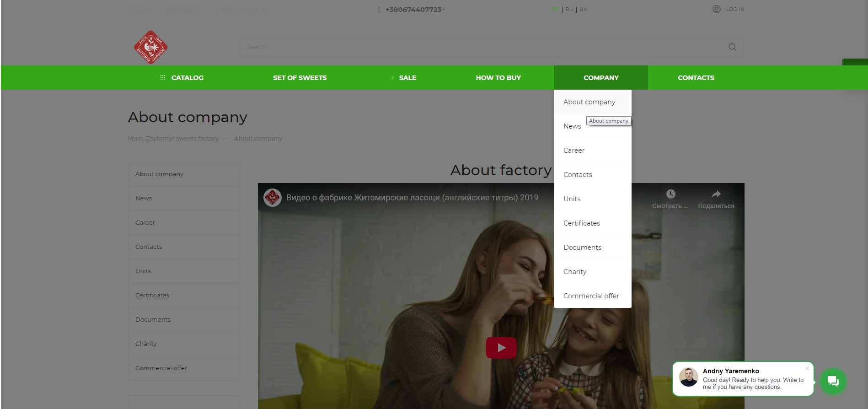Go to Set of Sweets page
This screenshot has width=868, height=409.
click(300, 78)
